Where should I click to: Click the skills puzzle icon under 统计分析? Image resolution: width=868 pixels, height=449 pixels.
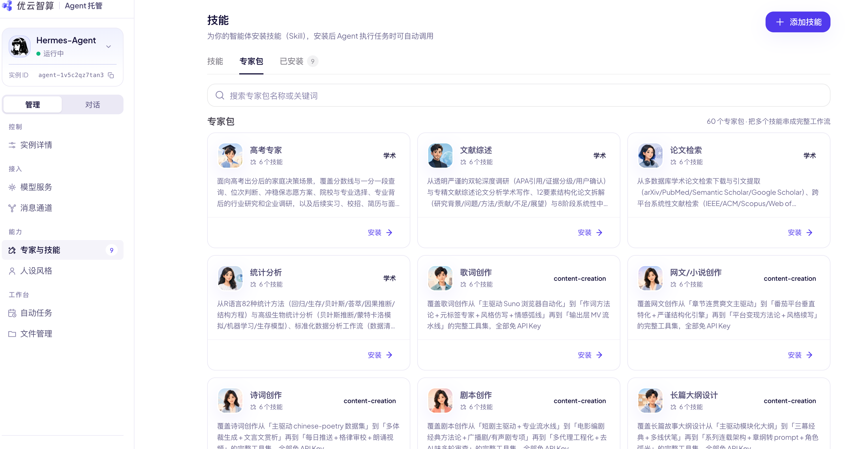(253, 285)
